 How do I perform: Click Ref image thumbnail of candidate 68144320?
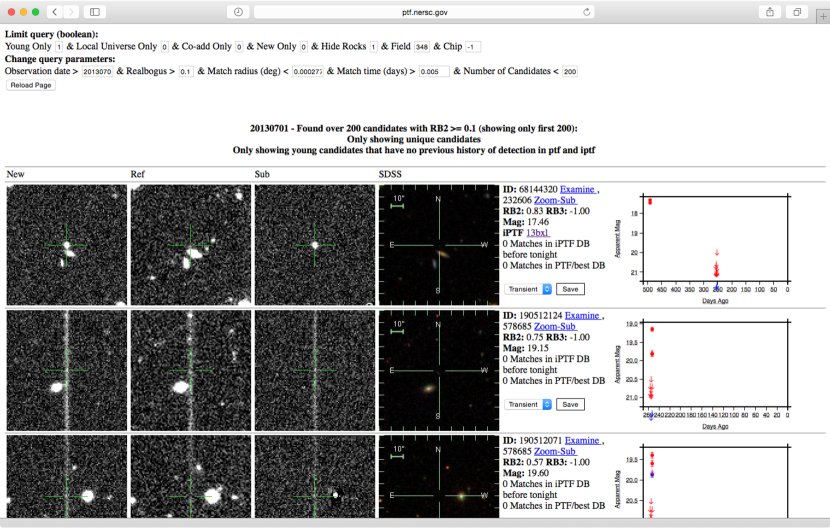pyautogui.click(x=191, y=245)
